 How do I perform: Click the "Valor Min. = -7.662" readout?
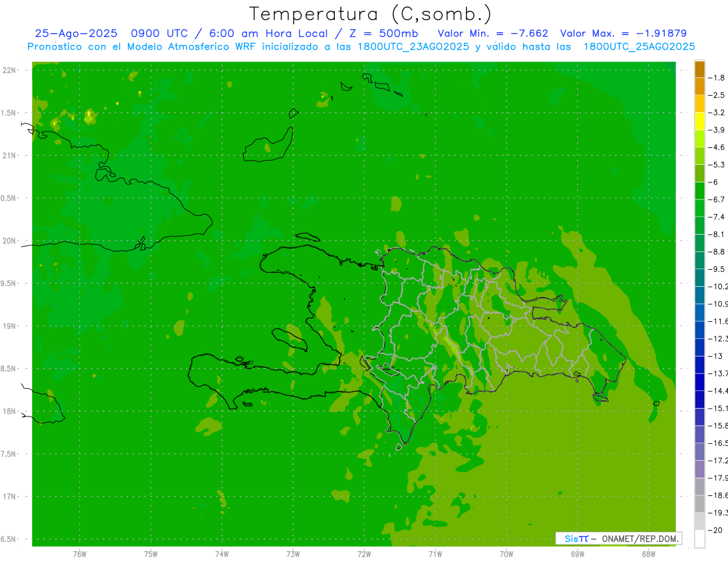(x=493, y=33)
